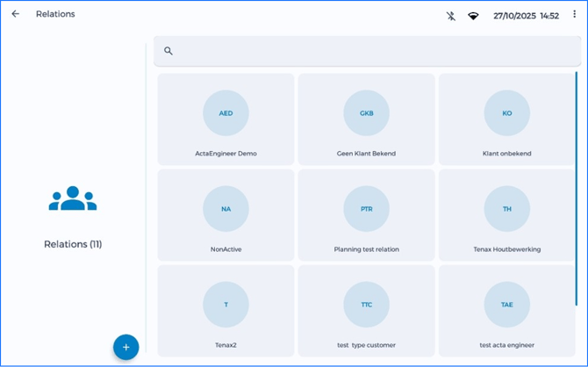Click the Relations page title
588x367 pixels.
point(55,14)
